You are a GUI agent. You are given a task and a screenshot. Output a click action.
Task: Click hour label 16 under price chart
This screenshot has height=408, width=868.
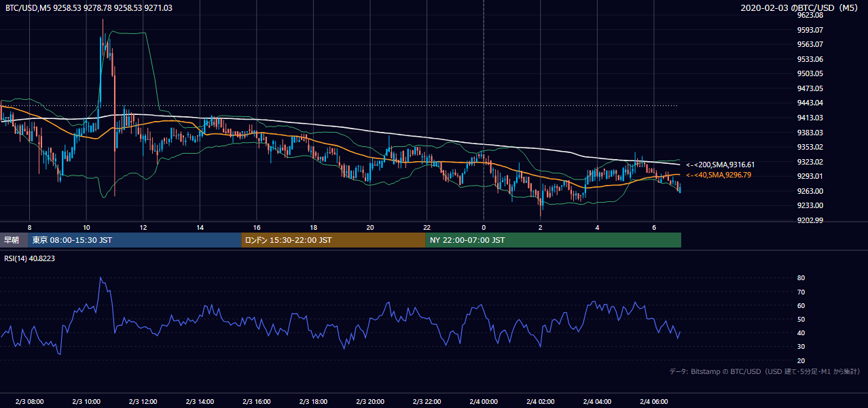click(257, 227)
